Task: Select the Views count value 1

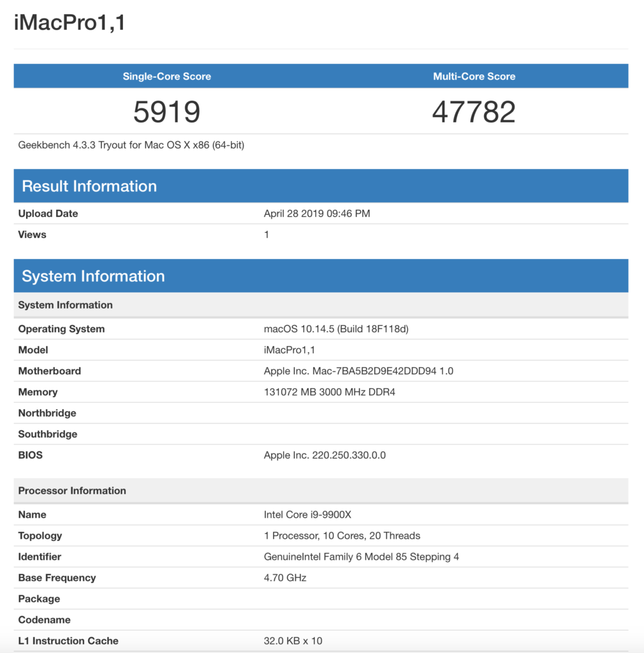Action: pyautogui.click(x=267, y=235)
